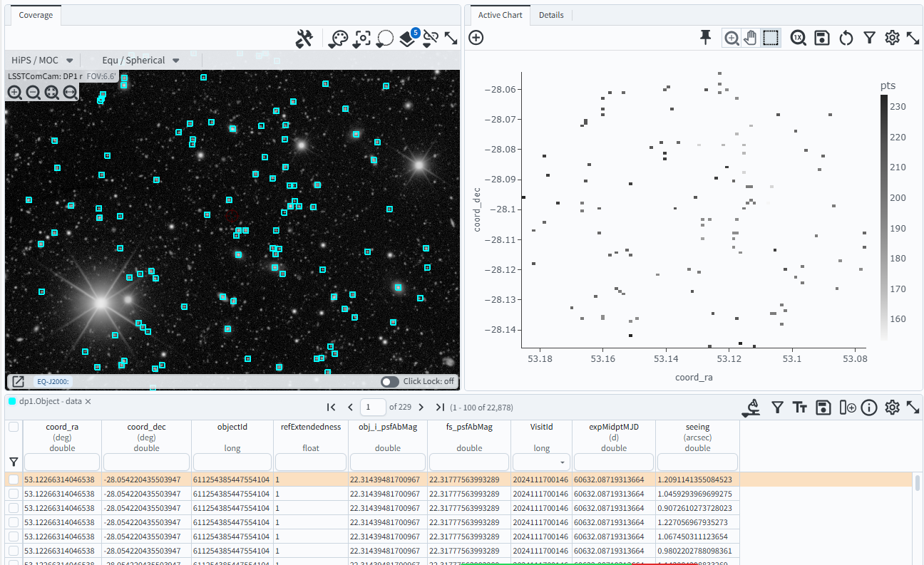This screenshot has height=565, width=924.
Task: Pin the active chart
Action: [x=705, y=38]
